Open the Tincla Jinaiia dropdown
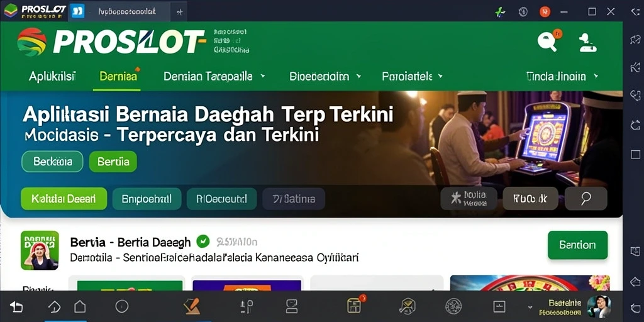 562,76
